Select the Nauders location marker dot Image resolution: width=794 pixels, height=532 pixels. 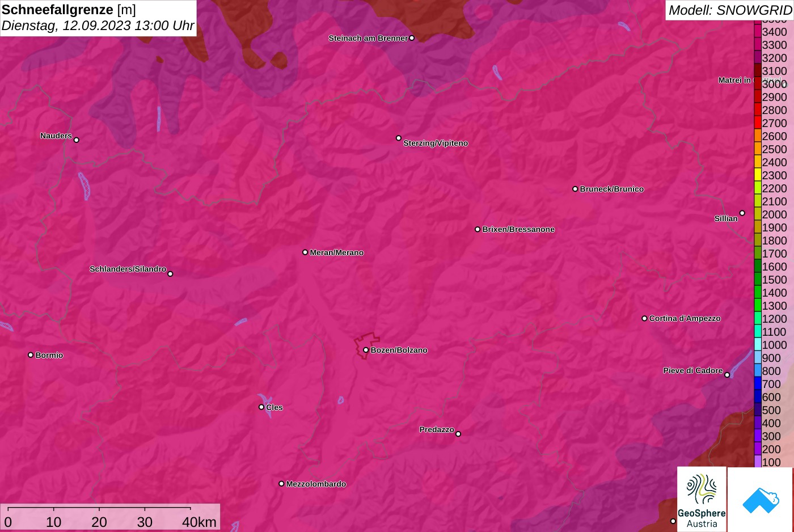tap(77, 140)
